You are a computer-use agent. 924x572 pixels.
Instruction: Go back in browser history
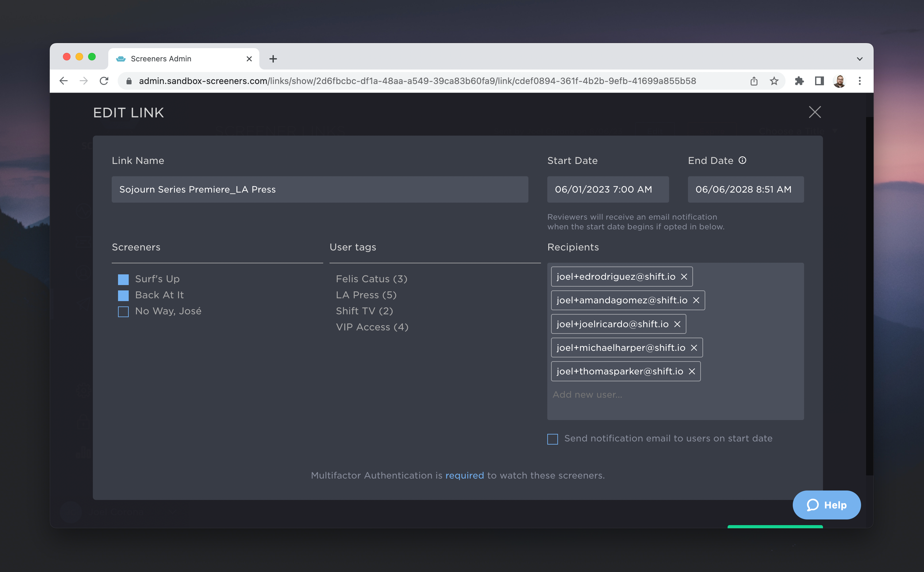[64, 81]
